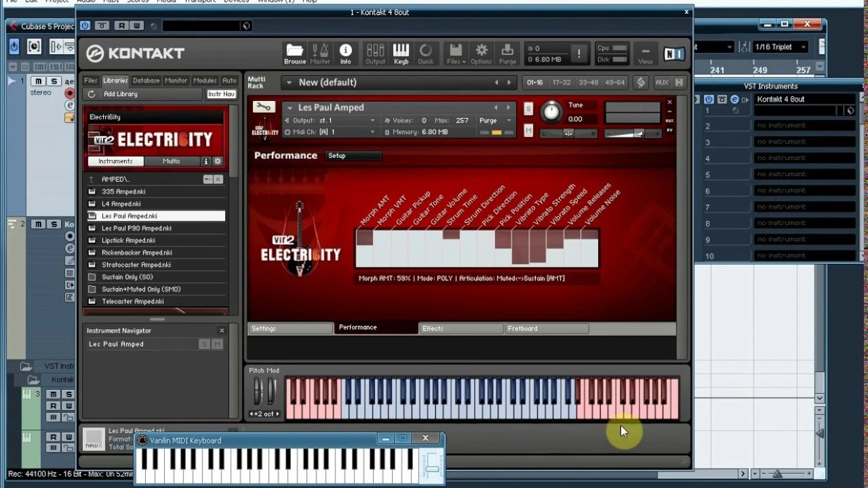Solo the Les Paul Amped instrument
This screenshot has height=488, width=868.
(528, 109)
